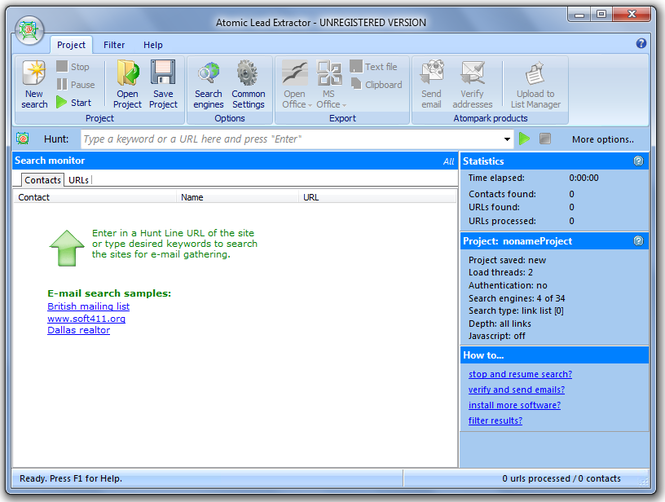This screenshot has height=502, width=665.
Task: Click More options.. button
Action: click(x=603, y=139)
